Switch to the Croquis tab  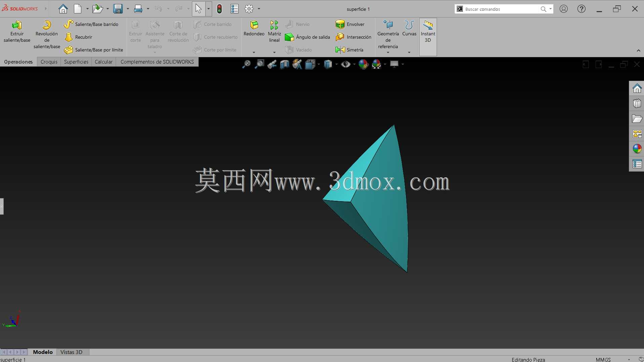point(49,62)
